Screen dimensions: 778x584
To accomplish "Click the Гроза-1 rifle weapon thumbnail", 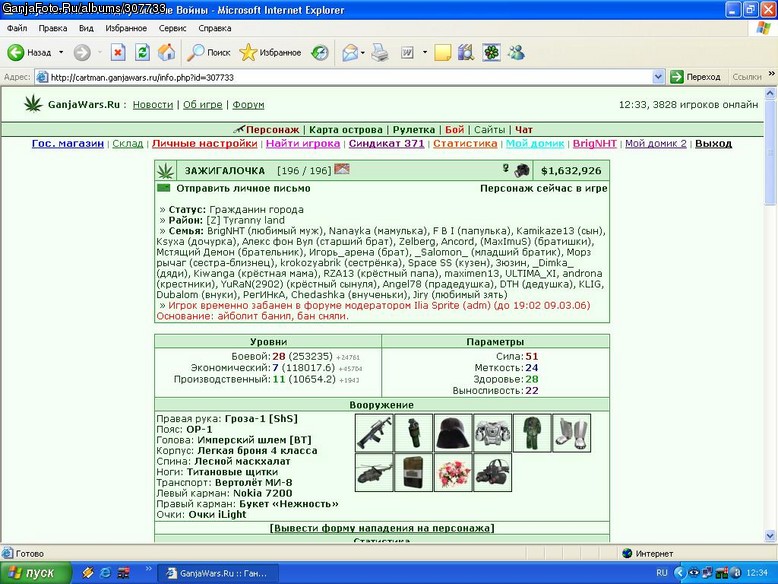I will (375, 433).
